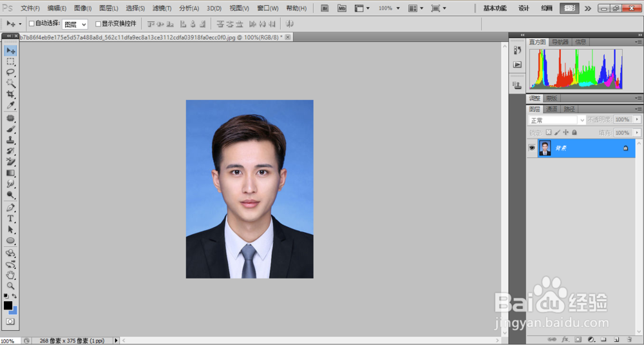644x345 pixels.
Task: Open the Arrange Documents dropdown
Action: 415,8
